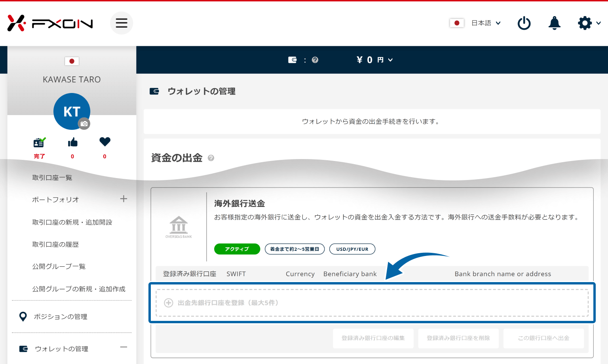The width and height of the screenshot is (608, 364).
Task: Expand the chevron next to settings gear
Action: [x=598, y=23]
